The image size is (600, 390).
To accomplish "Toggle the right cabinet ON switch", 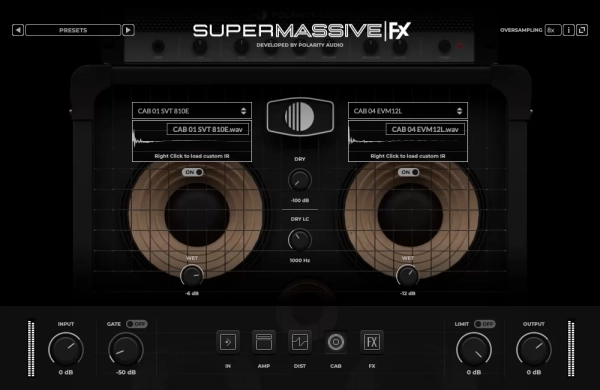I will pos(409,172).
